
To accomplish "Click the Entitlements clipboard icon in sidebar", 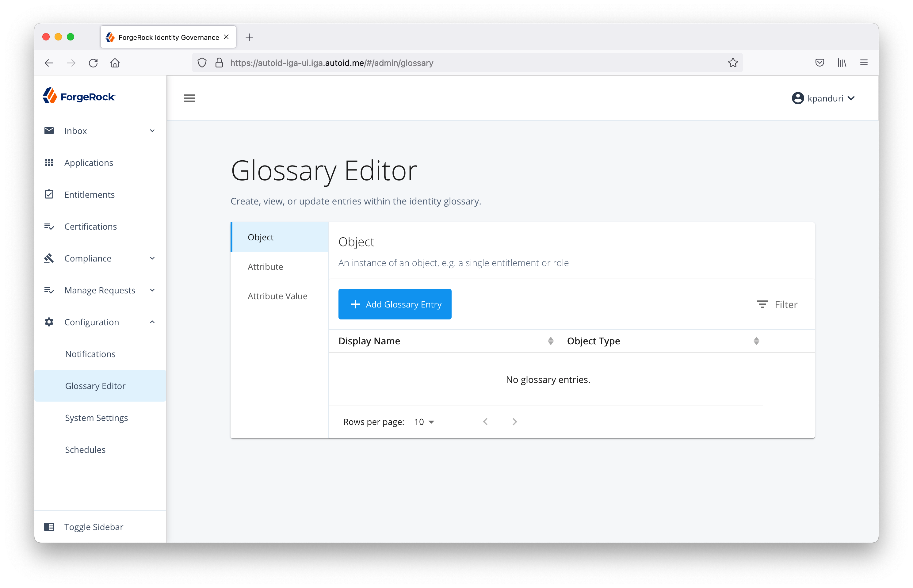I will pyautogui.click(x=49, y=194).
